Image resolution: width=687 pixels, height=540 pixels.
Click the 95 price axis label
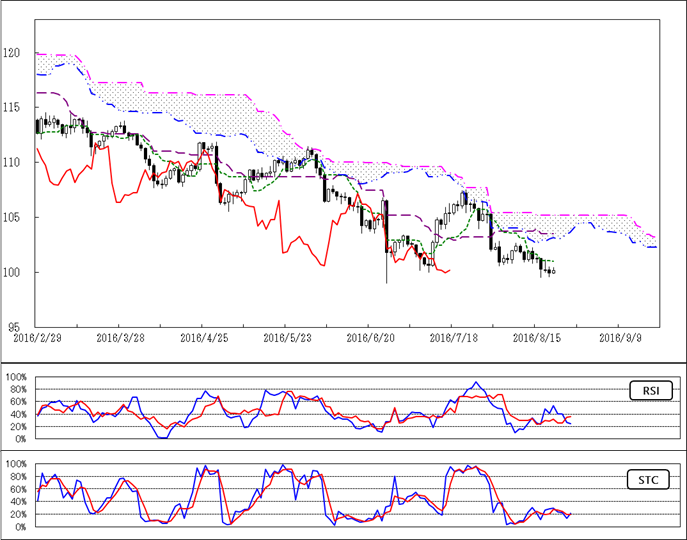pyautogui.click(x=14, y=327)
